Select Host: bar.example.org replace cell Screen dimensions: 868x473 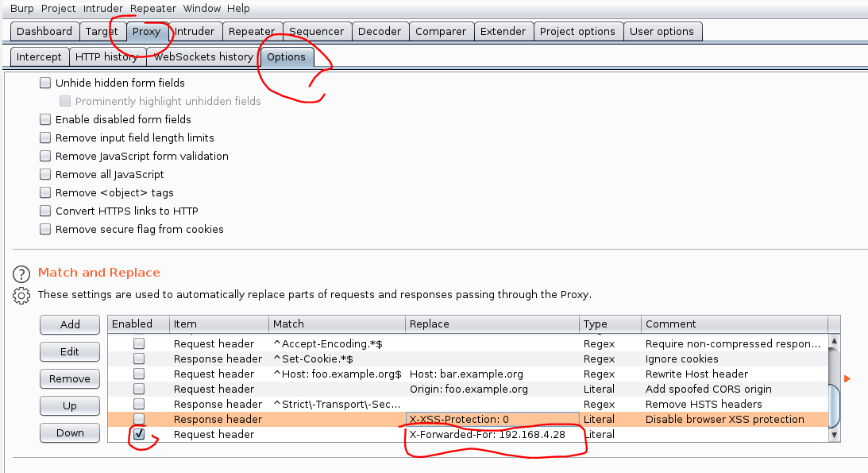pos(492,374)
